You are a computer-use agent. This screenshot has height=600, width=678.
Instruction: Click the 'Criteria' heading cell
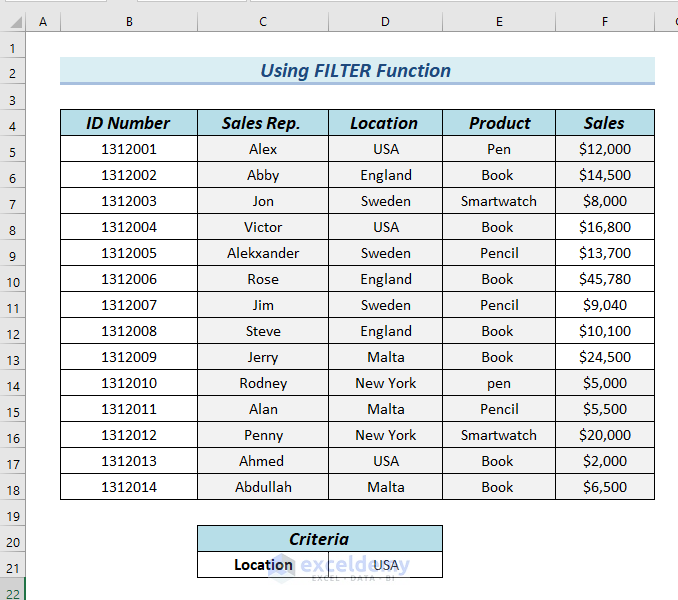319,539
